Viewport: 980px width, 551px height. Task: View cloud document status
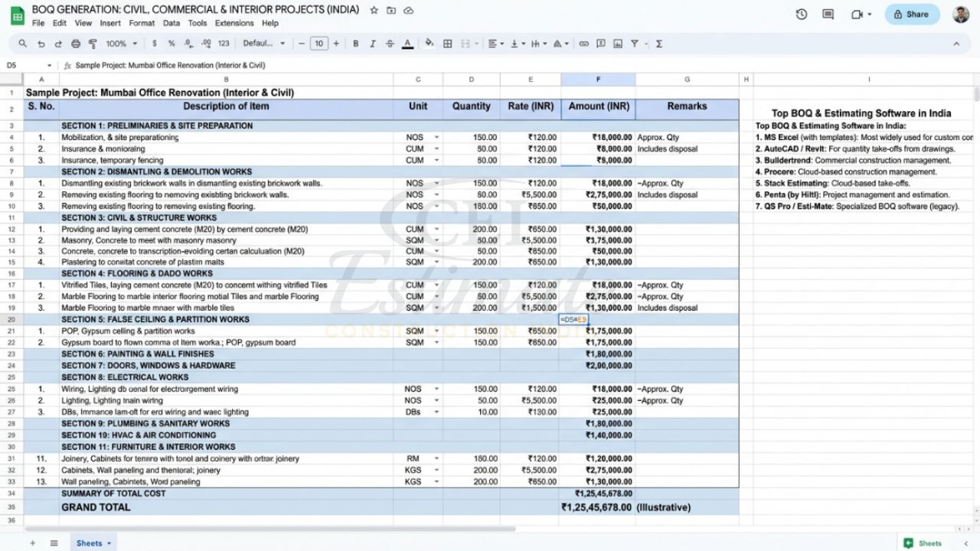(x=408, y=10)
